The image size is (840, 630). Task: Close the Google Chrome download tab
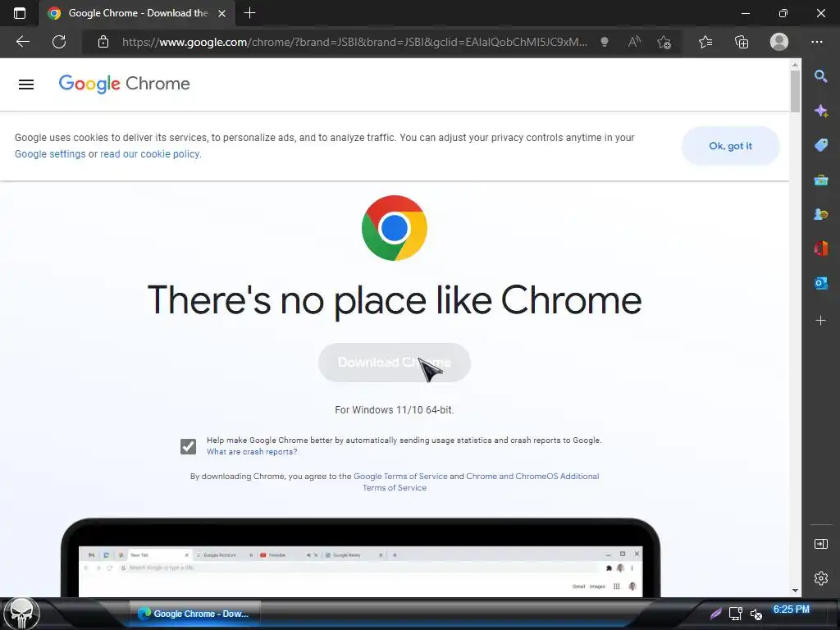(221, 13)
